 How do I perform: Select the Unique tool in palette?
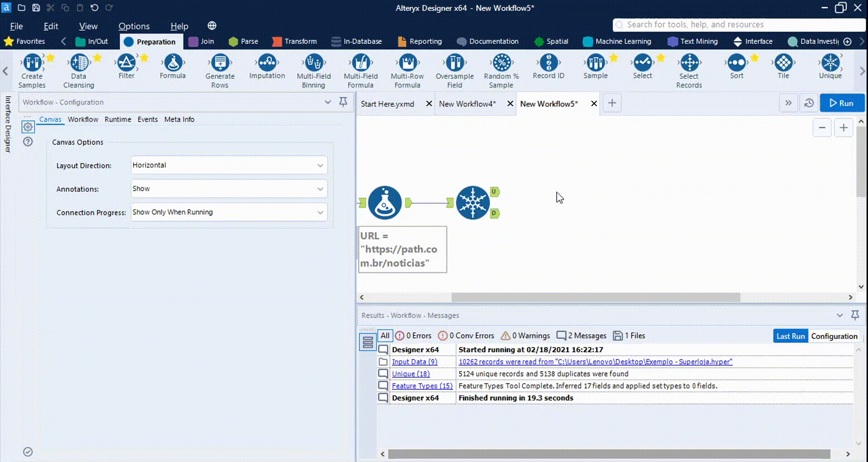(830, 67)
